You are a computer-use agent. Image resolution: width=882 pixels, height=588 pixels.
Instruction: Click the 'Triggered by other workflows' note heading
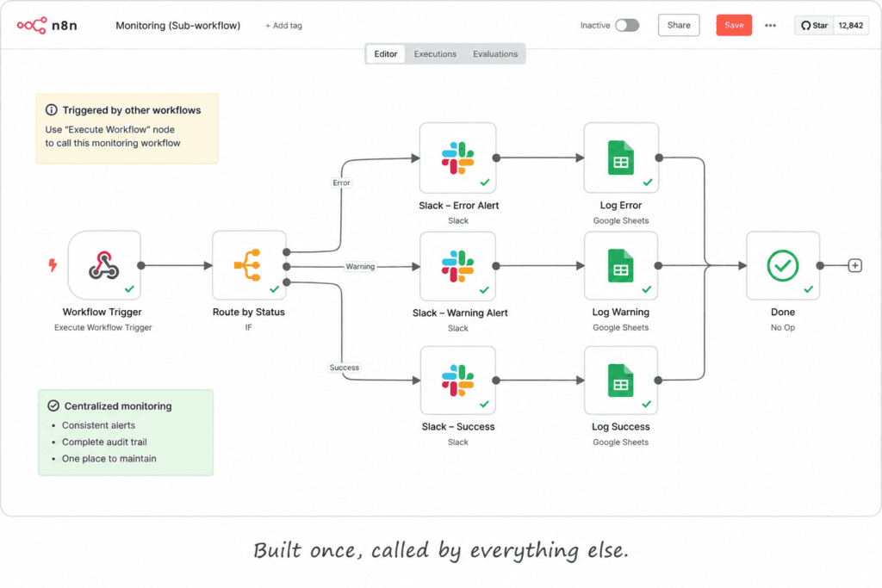[132, 110]
